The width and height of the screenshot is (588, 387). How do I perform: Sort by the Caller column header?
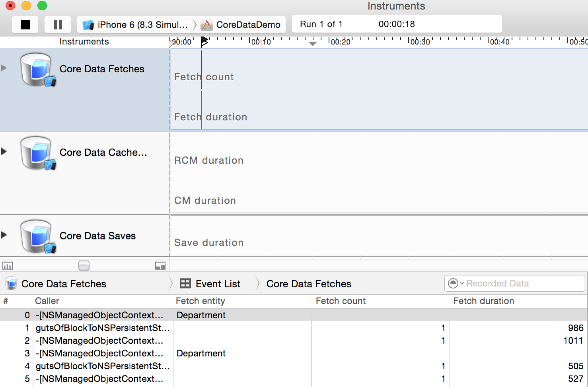tap(47, 301)
